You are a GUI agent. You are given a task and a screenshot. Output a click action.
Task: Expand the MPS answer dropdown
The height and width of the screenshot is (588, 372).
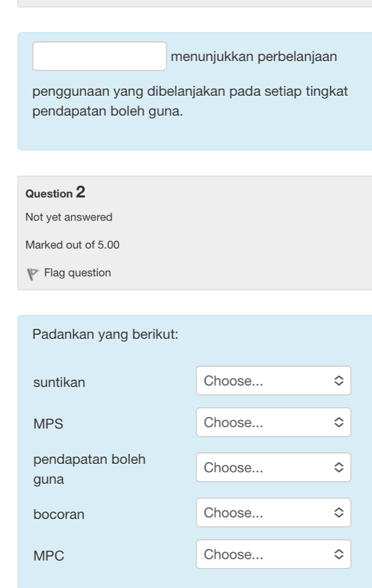[273, 422]
